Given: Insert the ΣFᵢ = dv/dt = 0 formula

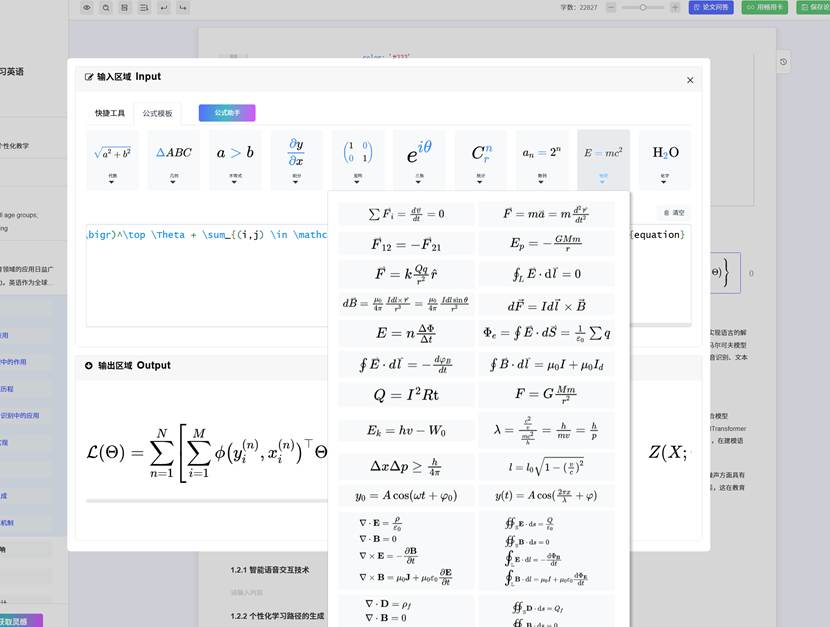Looking at the screenshot, I should tap(406, 214).
